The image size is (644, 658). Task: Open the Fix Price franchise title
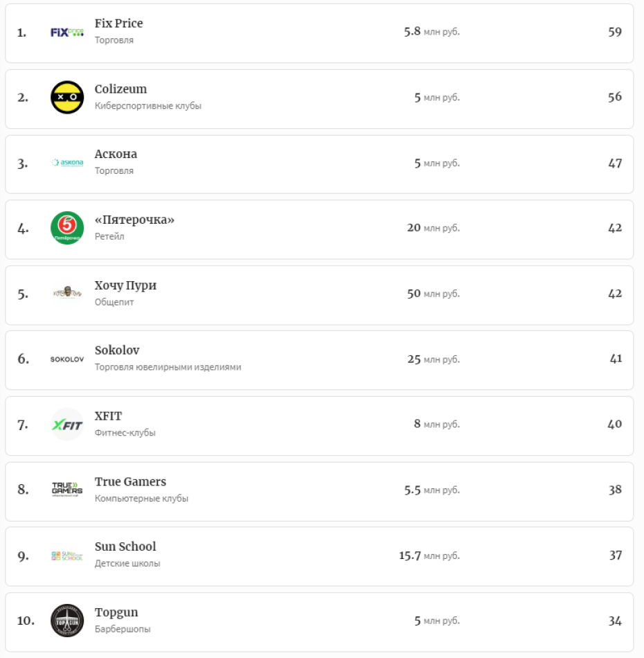point(118,24)
